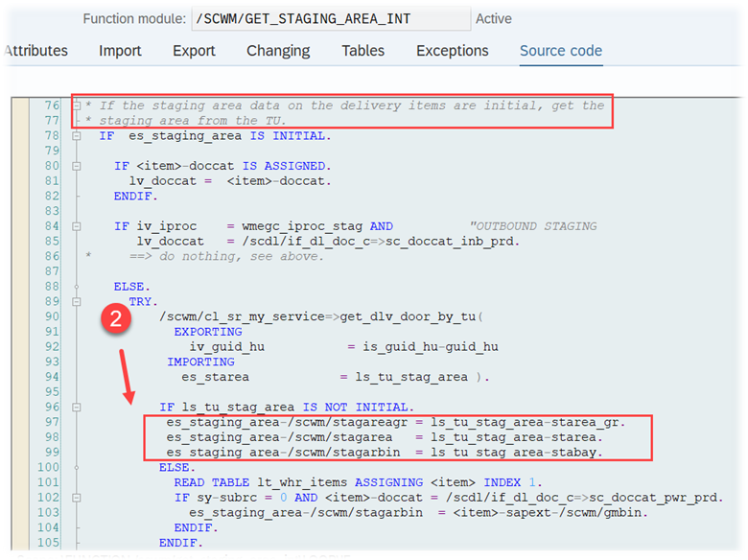Collapse IF <item>-doccat block at line 80
Image resolution: width=748 pixels, height=560 pixels.
click(77, 166)
